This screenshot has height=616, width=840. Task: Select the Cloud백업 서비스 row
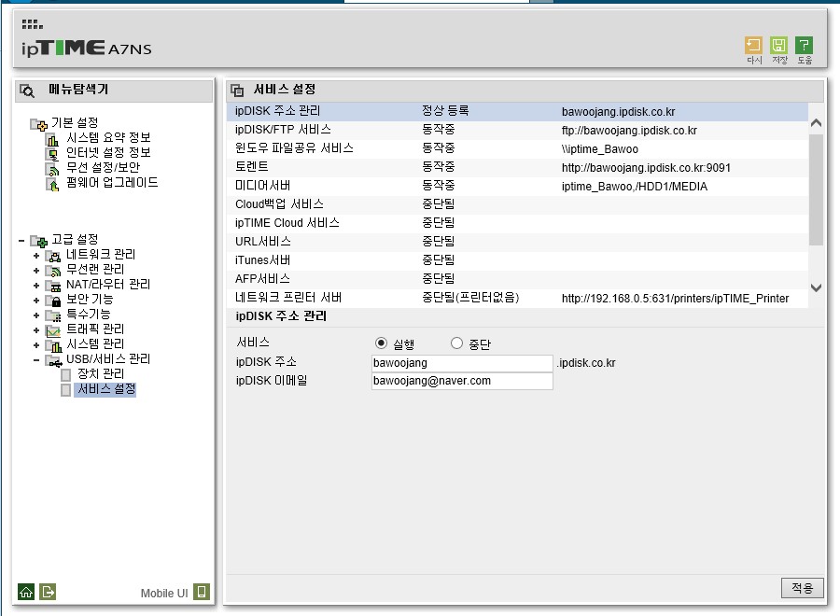point(517,204)
